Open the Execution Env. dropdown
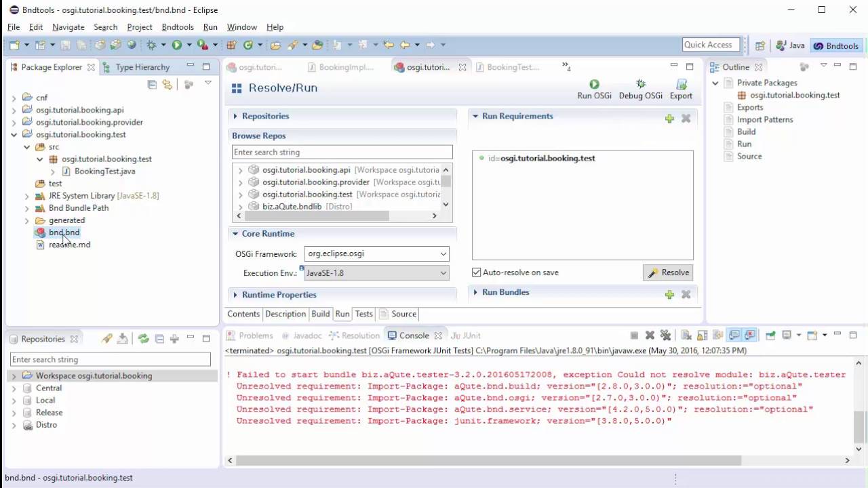This screenshot has width=868, height=488. (443, 273)
